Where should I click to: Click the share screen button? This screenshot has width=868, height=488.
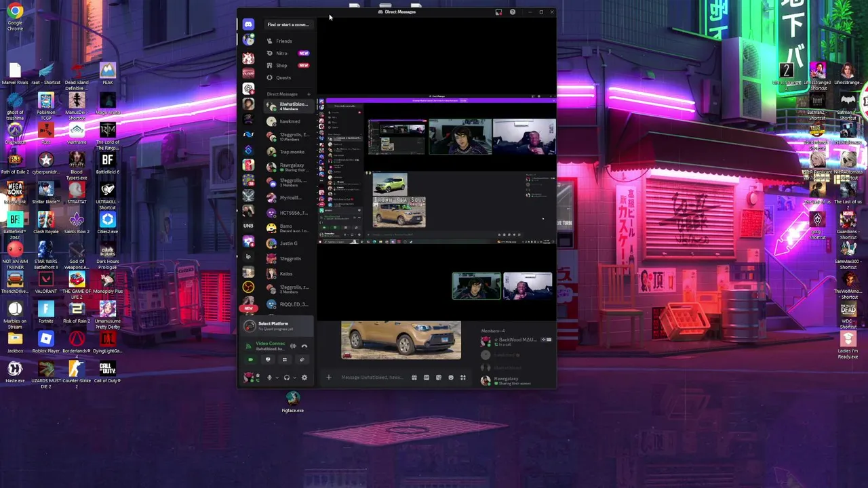(268, 360)
